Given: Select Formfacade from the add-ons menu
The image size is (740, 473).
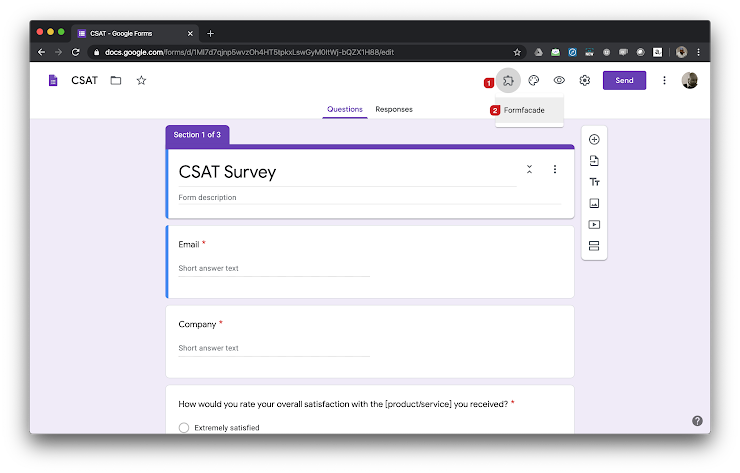Looking at the screenshot, I should 524,110.
